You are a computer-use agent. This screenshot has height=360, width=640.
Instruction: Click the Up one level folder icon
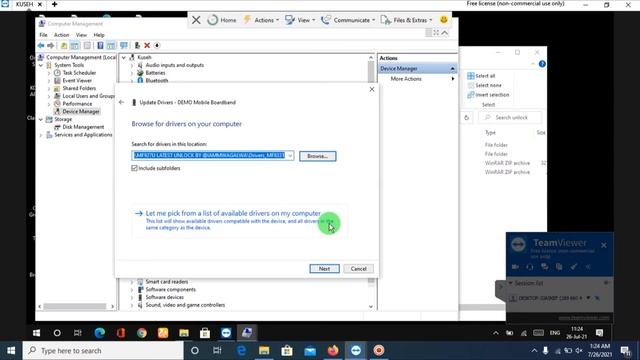tap(64, 46)
